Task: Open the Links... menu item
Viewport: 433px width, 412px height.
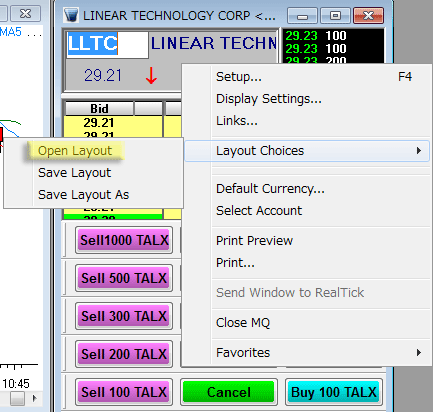Action: tap(307, 121)
